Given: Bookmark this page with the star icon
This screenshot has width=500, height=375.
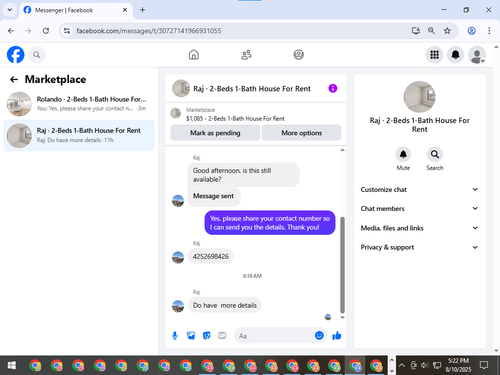Looking at the screenshot, I should click(x=447, y=31).
